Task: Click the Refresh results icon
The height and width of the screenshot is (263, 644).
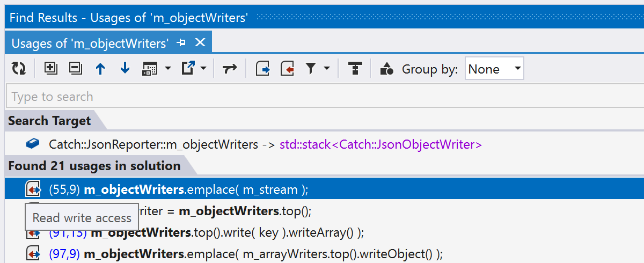Action: (x=19, y=69)
